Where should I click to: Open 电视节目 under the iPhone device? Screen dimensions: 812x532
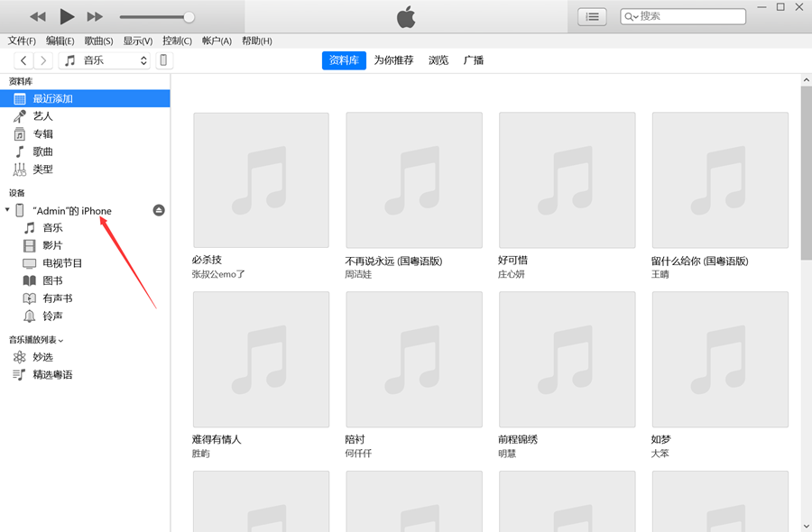(62, 263)
